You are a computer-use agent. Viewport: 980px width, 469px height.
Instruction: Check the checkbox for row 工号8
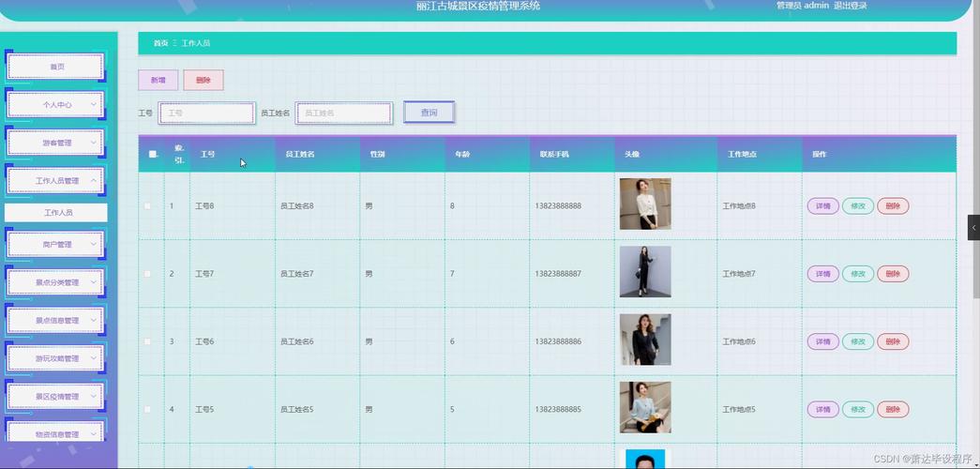coord(147,206)
